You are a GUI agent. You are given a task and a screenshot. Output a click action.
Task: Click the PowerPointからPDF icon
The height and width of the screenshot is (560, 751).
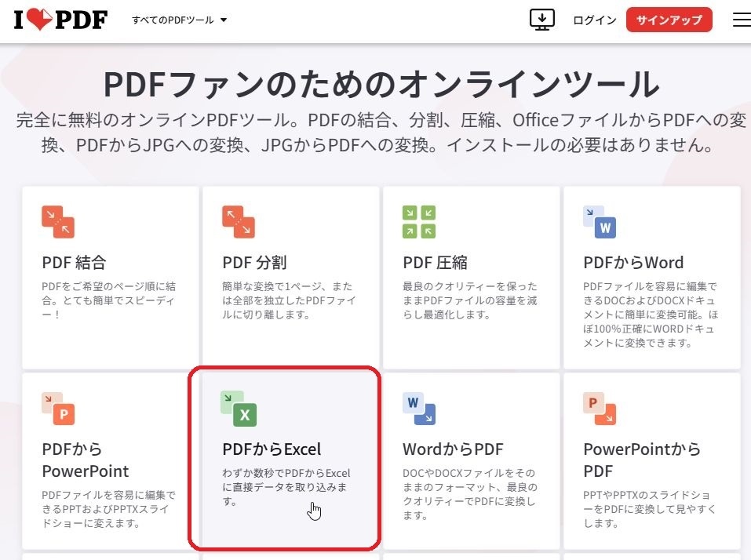tap(600, 409)
